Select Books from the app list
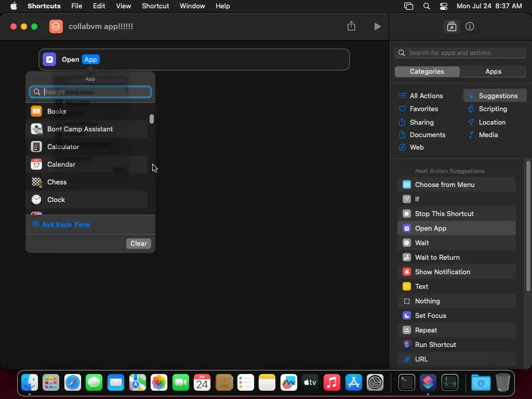Screen dimensions: 532x399 (x=87, y=111)
